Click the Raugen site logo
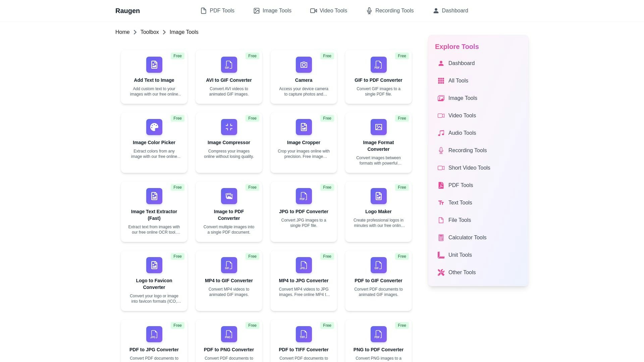This screenshot has width=644, height=362. pyautogui.click(x=127, y=11)
